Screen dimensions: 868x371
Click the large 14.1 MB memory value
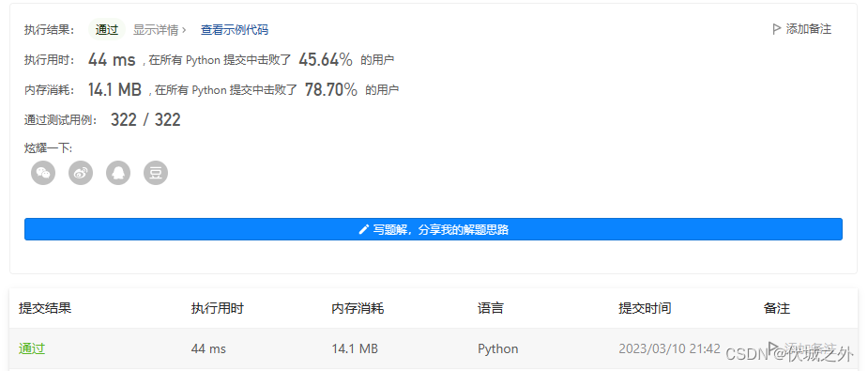pyautogui.click(x=114, y=90)
